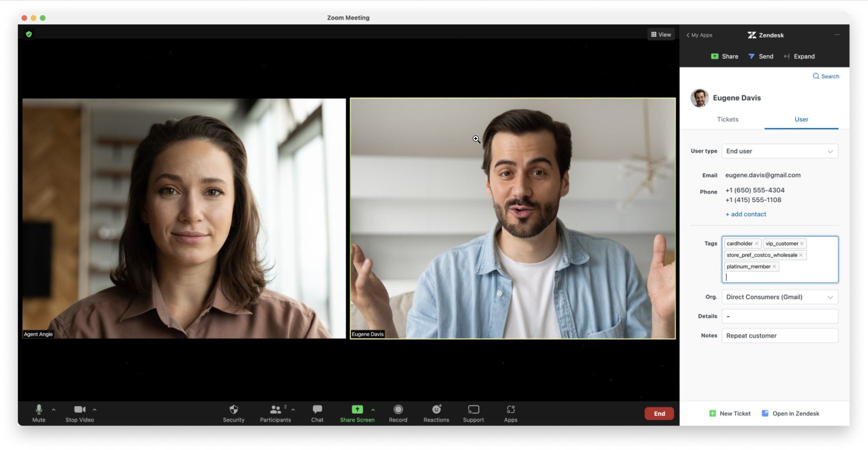868x450 pixels.
Task: Mute the microphone
Action: click(39, 409)
